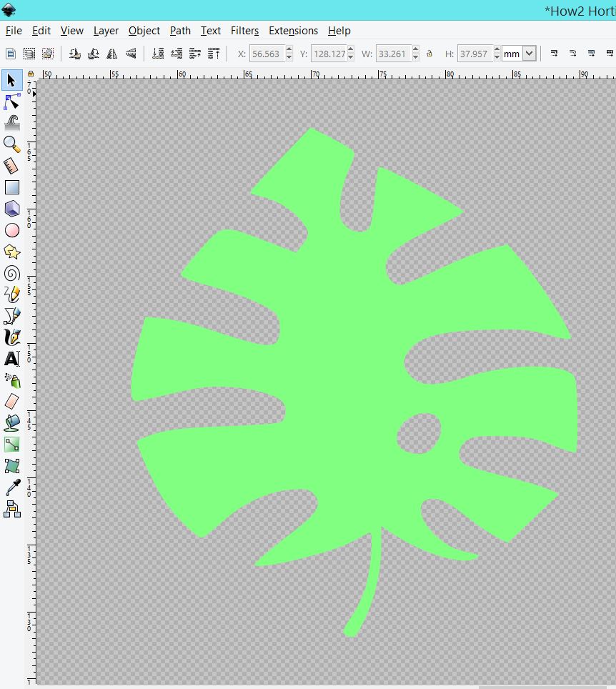Select the Node edit tool
The image size is (616, 689).
11,102
